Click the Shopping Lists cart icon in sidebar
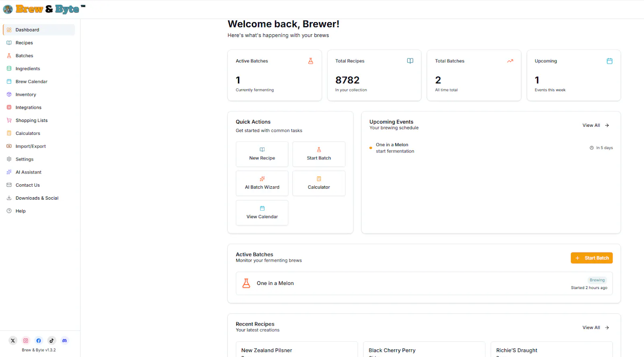Image resolution: width=644 pixels, height=357 pixels. 9,120
